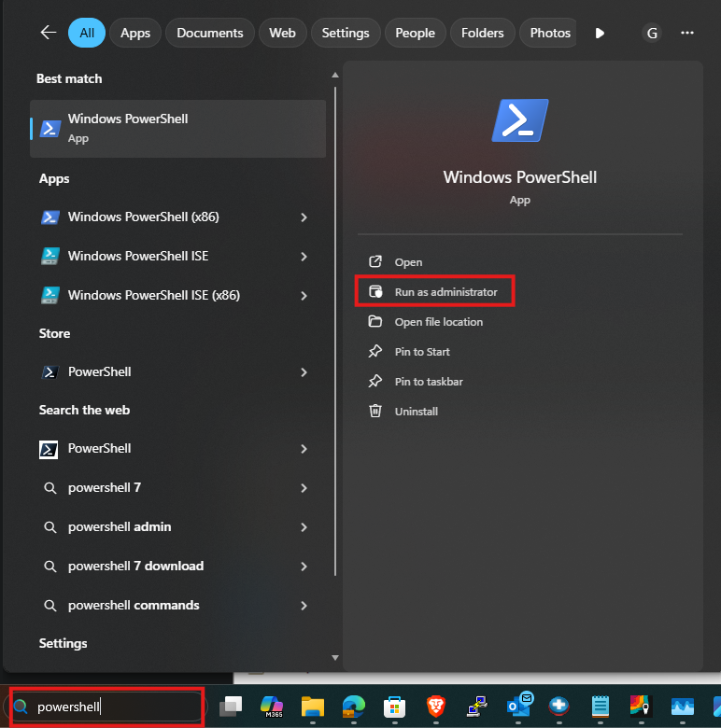The image size is (721, 728).
Task: Open Brave browser from the taskbar
Action: point(436,707)
